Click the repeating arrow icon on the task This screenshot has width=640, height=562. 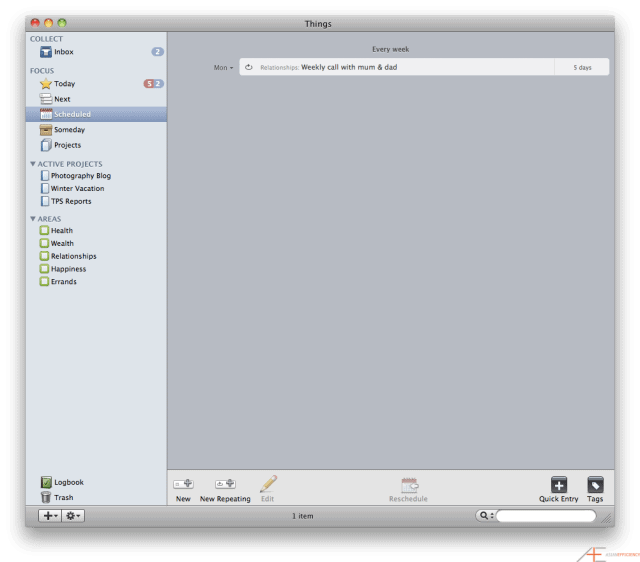(249, 67)
